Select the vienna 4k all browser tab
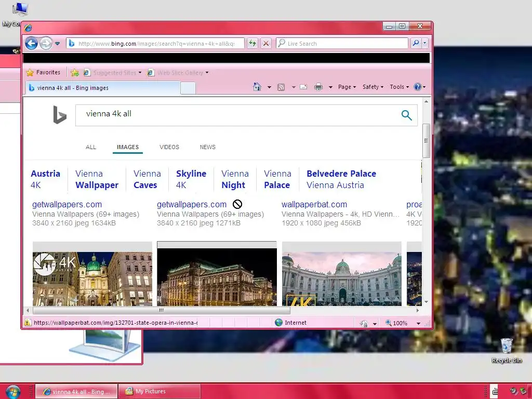Viewport: 532px width, 399px height. (x=103, y=87)
